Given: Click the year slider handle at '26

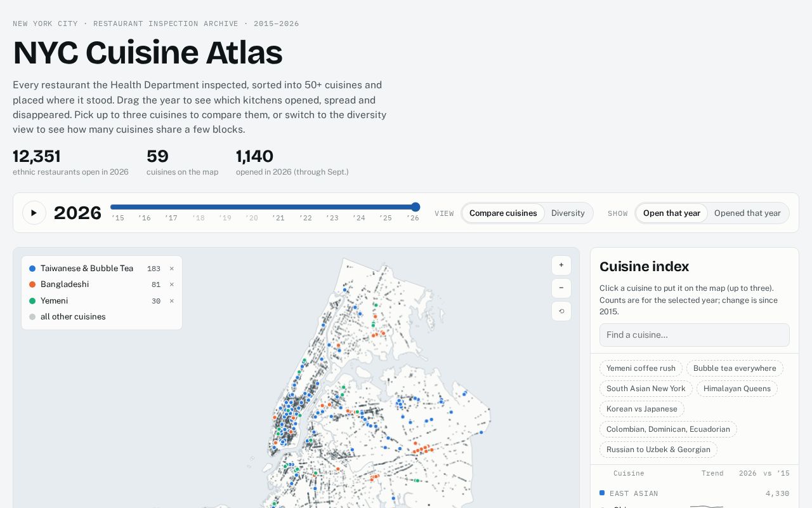Looking at the screenshot, I should point(416,206).
